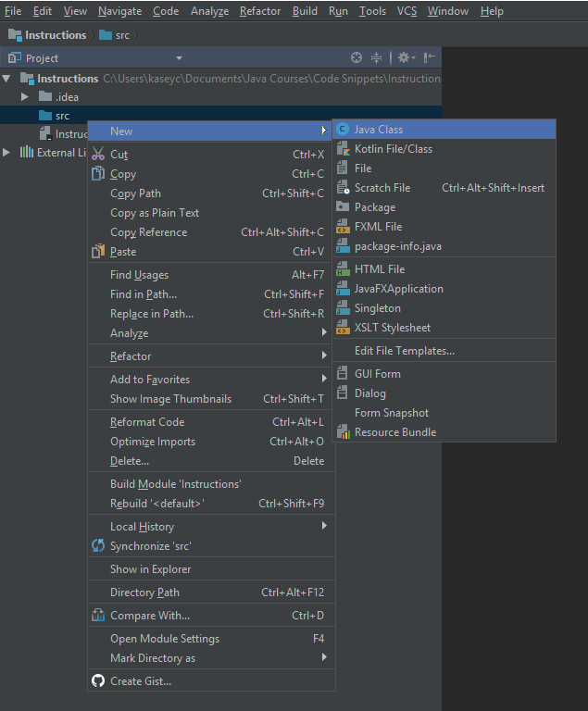Screen dimensions: 588x711
Task: Click the Dialog form icon
Action: point(343,393)
